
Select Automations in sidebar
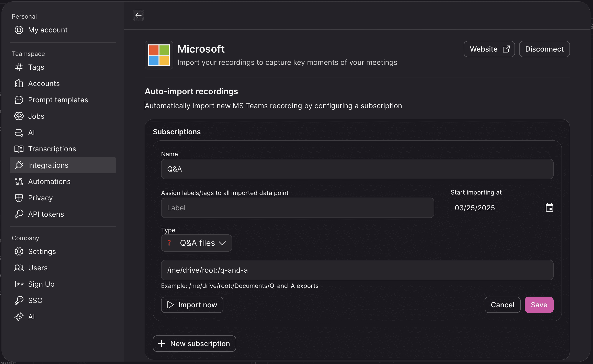(x=63, y=181)
